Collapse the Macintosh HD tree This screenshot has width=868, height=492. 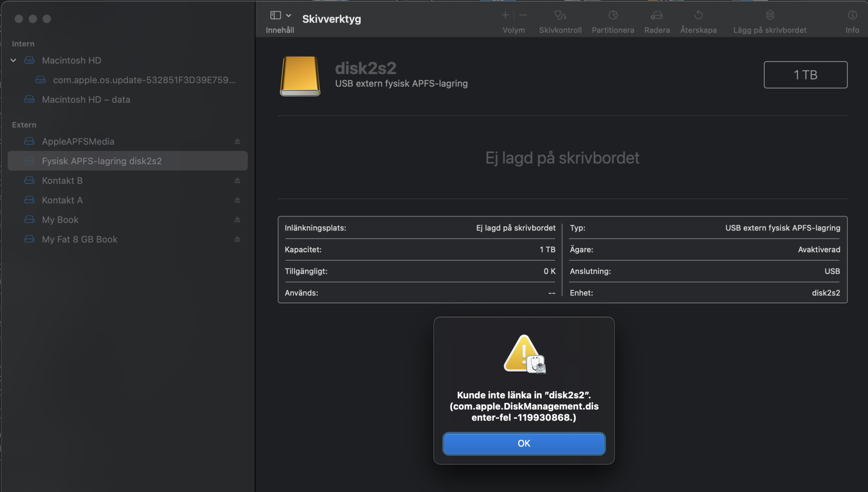click(x=13, y=60)
